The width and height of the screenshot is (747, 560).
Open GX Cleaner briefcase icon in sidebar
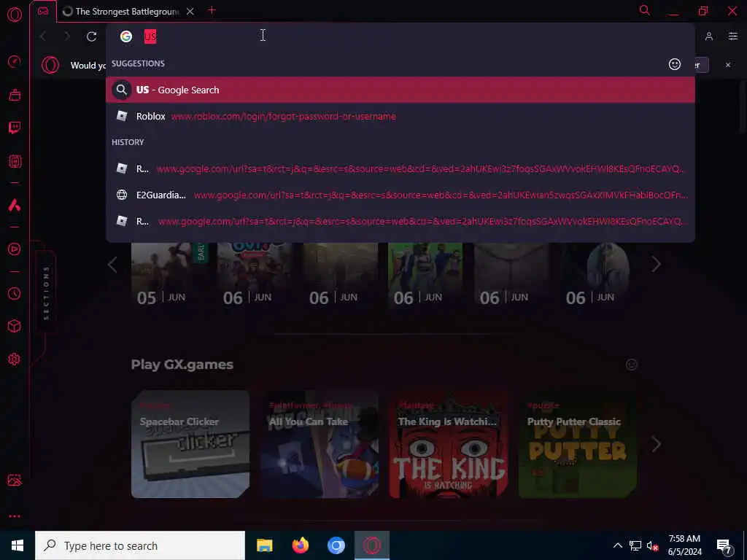click(x=15, y=95)
